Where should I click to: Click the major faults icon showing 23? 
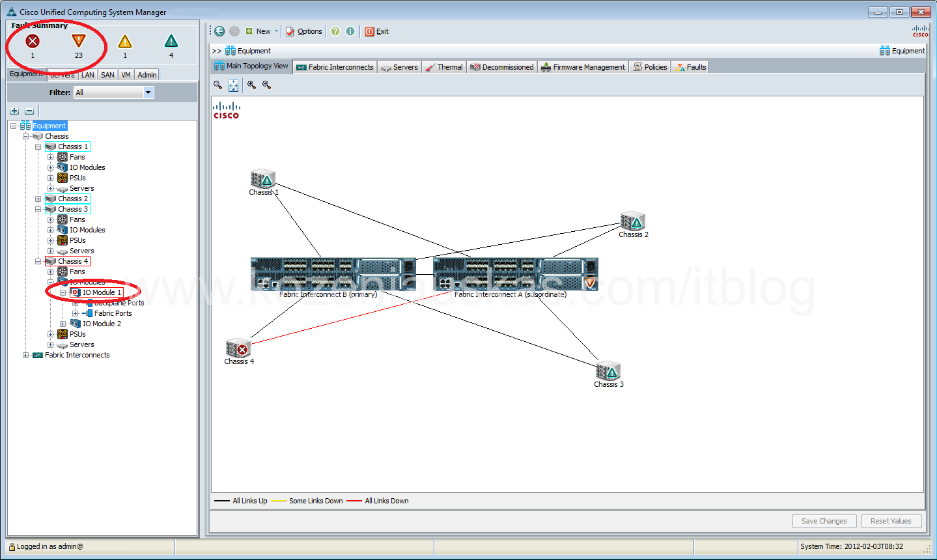[79, 41]
